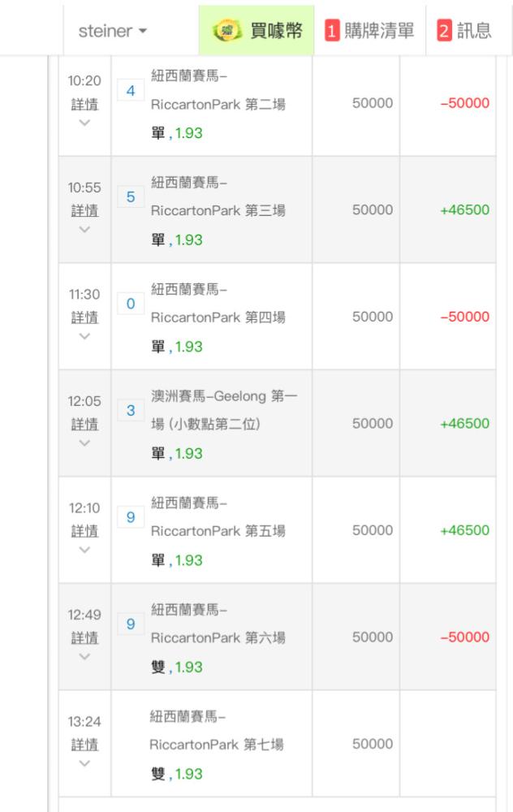The width and height of the screenshot is (513, 812).
Task: Open the 購牌清單 tab
Action: 370,31
